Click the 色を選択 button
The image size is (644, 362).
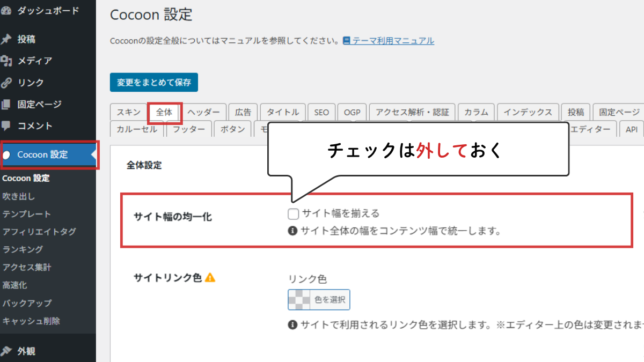point(330,300)
